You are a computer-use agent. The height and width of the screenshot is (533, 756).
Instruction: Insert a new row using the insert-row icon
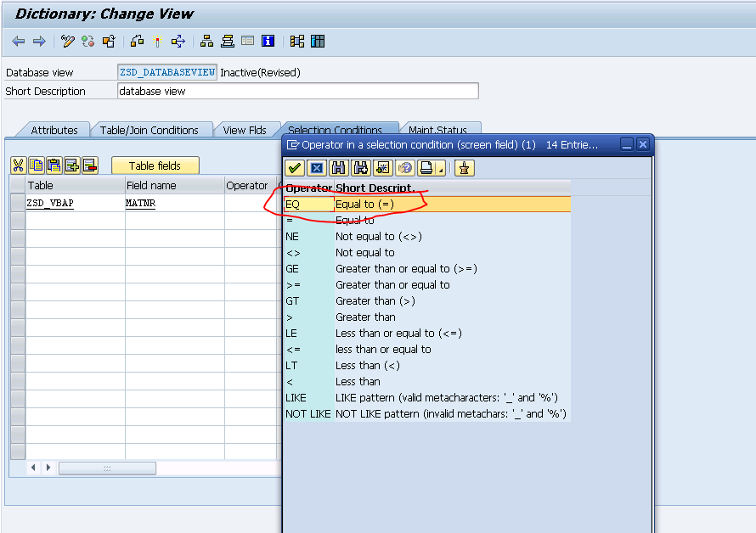point(72,164)
